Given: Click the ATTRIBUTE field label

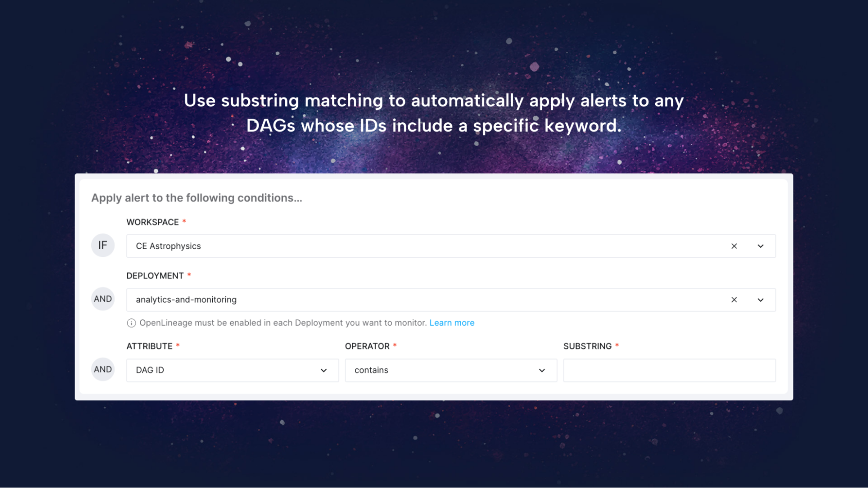Looking at the screenshot, I should point(149,346).
